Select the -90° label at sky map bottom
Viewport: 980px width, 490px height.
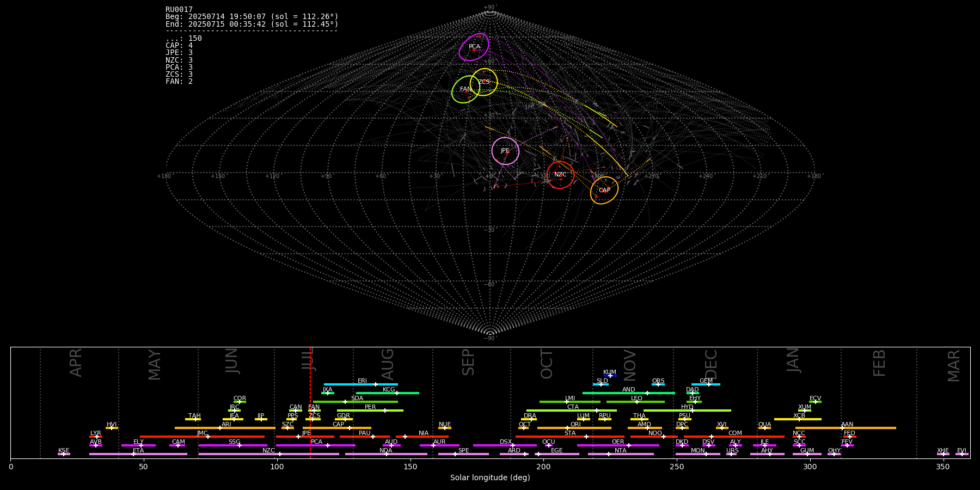click(490, 338)
